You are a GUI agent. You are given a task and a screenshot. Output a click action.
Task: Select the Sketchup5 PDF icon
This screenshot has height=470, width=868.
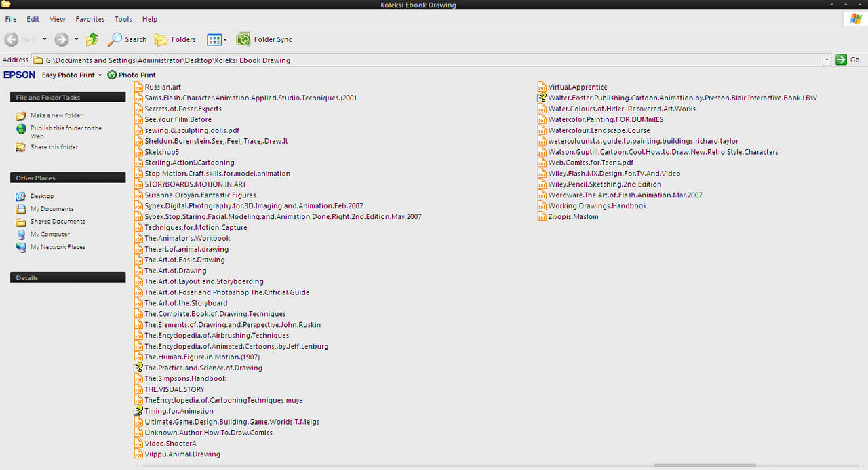pyautogui.click(x=138, y=152)
